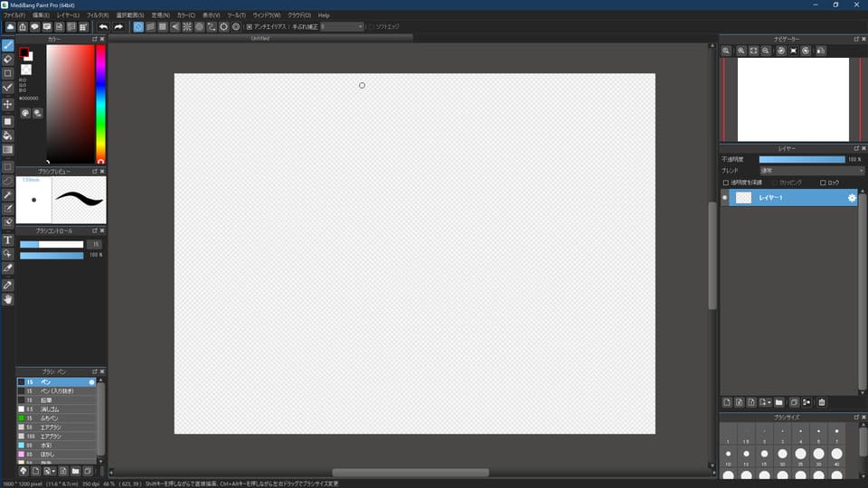The width and height of the screenshot is (868, 488).
Task: Choose the ペン (入り抜き) brush
Action: (x=56, y=391)
